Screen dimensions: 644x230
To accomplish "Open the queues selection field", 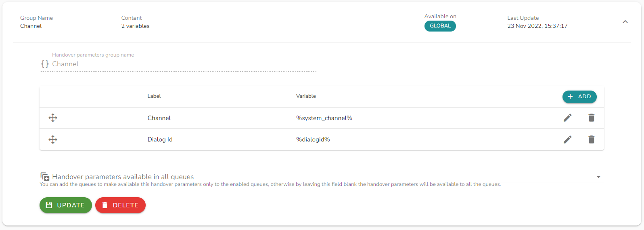I will click(322, 177).
